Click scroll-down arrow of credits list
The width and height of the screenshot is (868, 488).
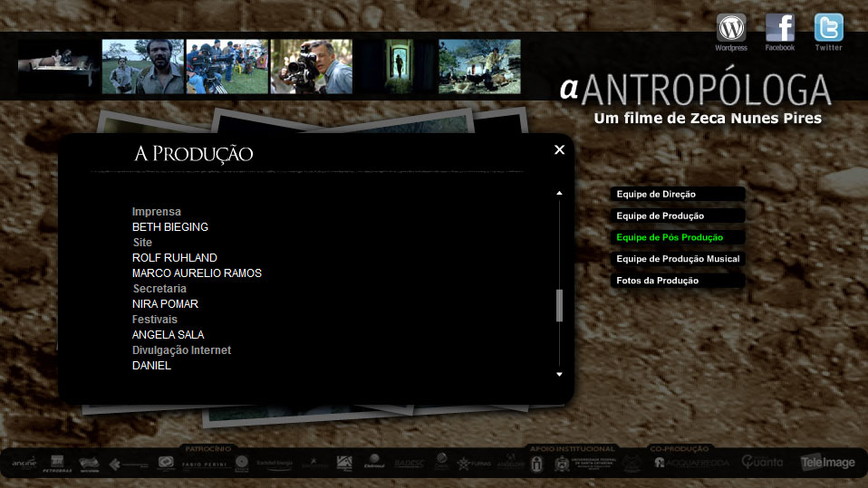click(560, 375)
